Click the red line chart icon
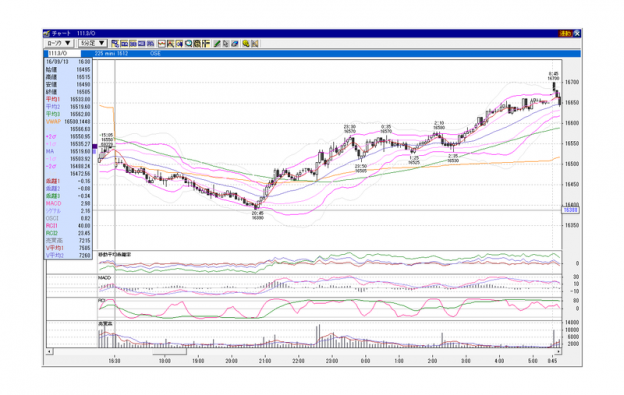This screenshot has height=395, width=624. (x=162, y=43)
